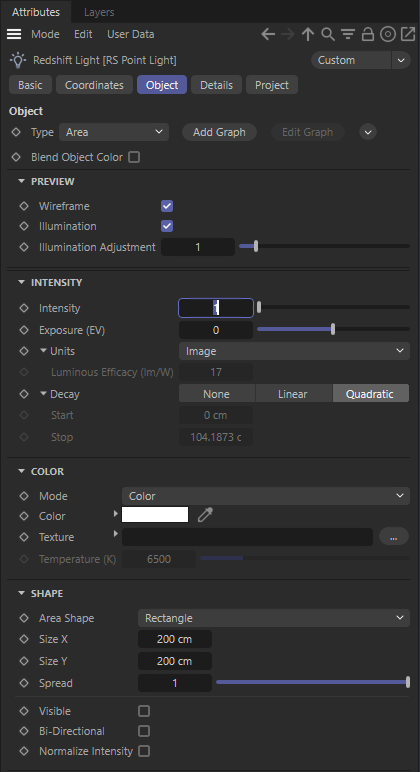Open the Area Shape Rectangle dropdown

[x=274, y=618]
